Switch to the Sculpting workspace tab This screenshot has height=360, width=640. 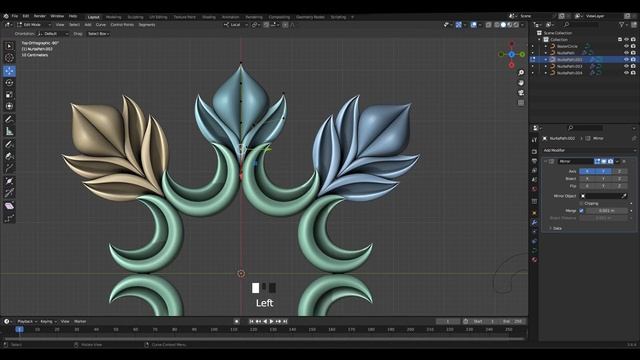[135, 17]
